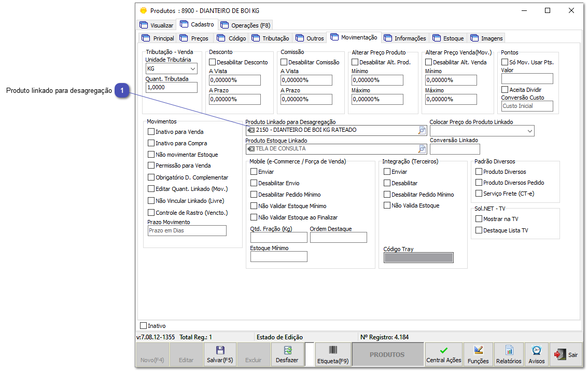This screenshot has width=588, height=372.
Task: Switch to the Estoque tab
Action: tap(449, 38)
